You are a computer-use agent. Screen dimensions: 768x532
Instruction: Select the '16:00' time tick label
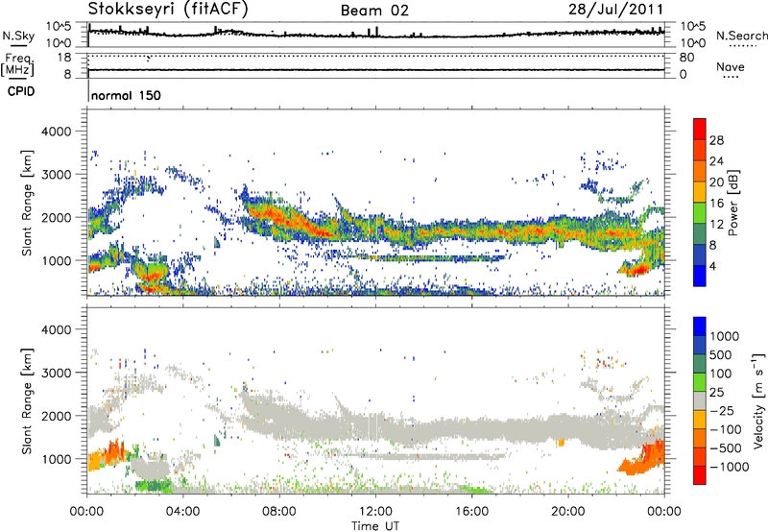tap(471, 512)
